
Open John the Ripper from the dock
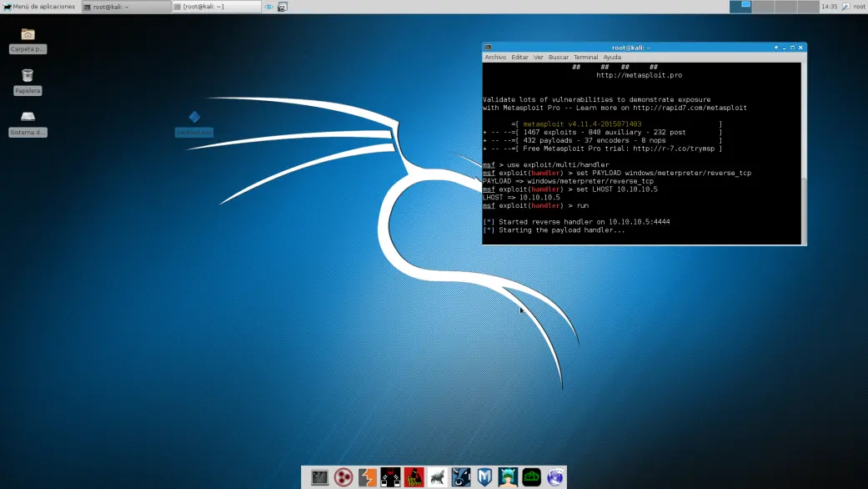click(x=414, y=477)
